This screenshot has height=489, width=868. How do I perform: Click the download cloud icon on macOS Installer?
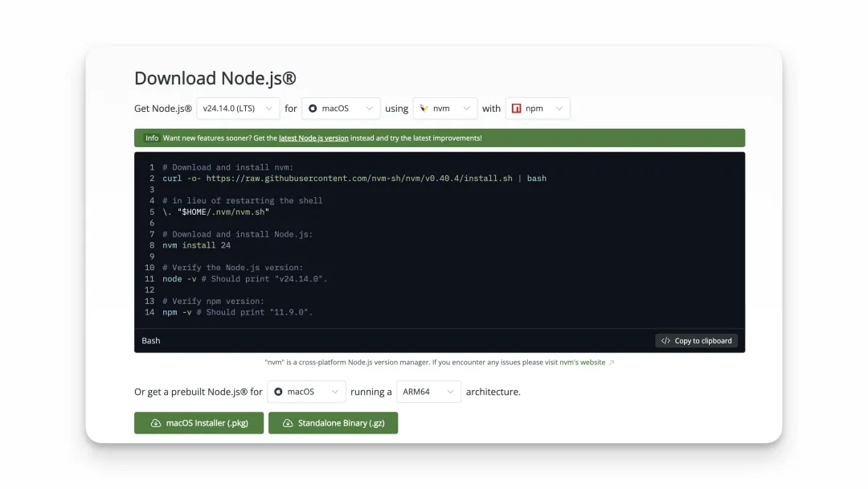point(156,423)
